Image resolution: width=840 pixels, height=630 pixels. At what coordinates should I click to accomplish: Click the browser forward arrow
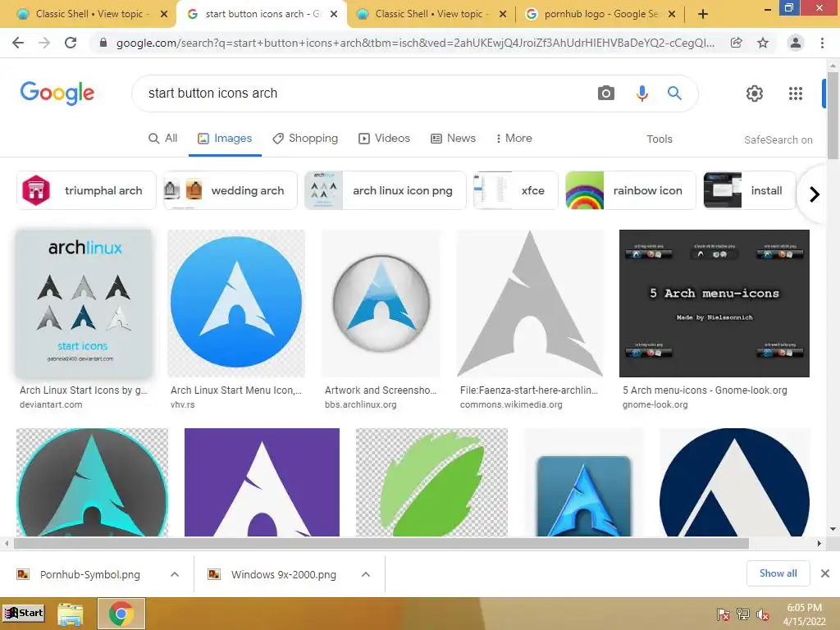pyautogui.click(x=44, y=43)
